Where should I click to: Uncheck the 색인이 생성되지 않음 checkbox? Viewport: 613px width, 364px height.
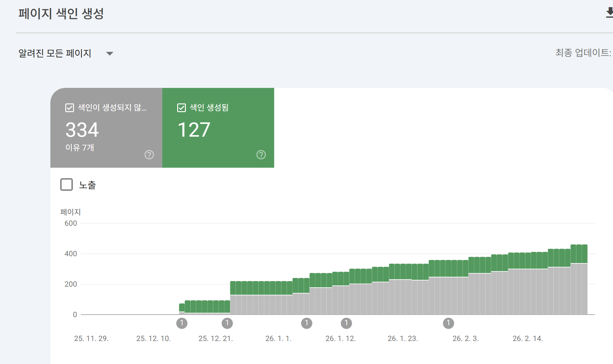[x=70, y=108]
